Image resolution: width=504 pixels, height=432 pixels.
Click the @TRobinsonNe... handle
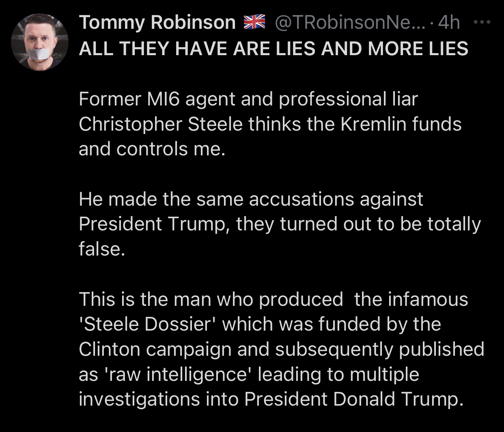(350, 22)
